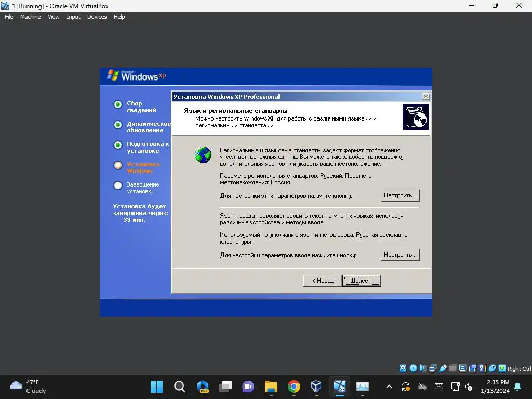This screenshot has width=532, height=399.
Task: Open Task View from taskbar
Action: tap(225, 387)
